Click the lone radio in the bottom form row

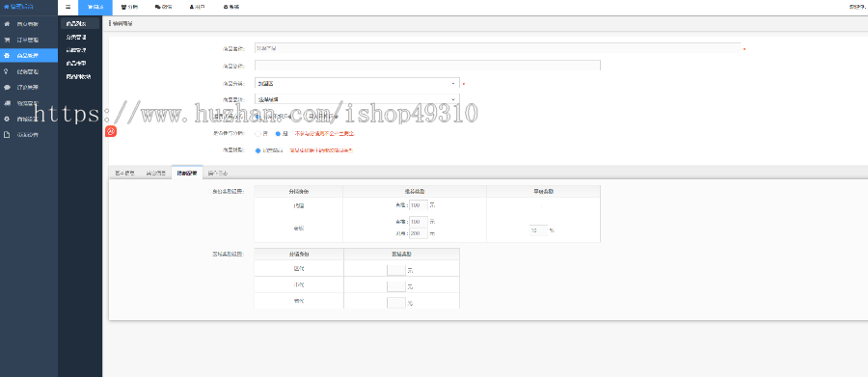[258, 150]
